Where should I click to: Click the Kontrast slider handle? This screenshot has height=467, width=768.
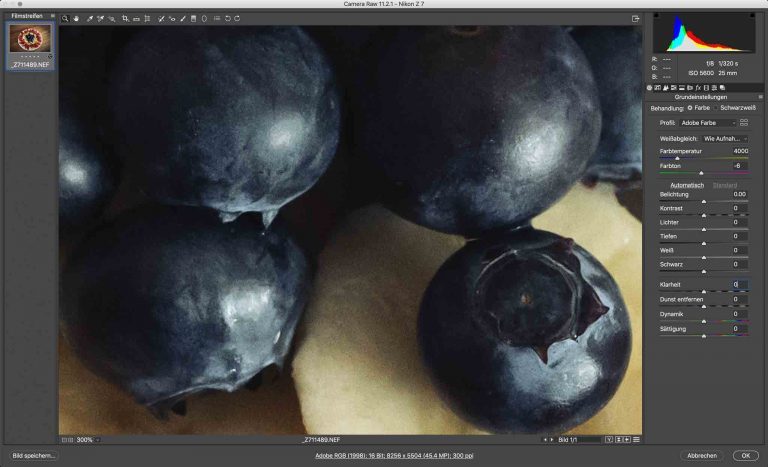(x=704, y=216)
